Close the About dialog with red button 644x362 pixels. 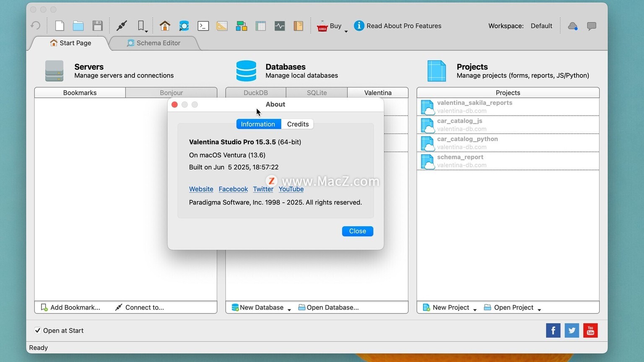pyautogui.click(x=174, y=104)
